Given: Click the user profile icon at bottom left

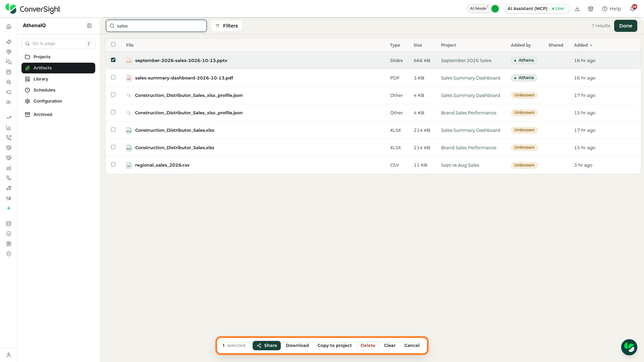Looking at the screenshot, I should 9,355.
